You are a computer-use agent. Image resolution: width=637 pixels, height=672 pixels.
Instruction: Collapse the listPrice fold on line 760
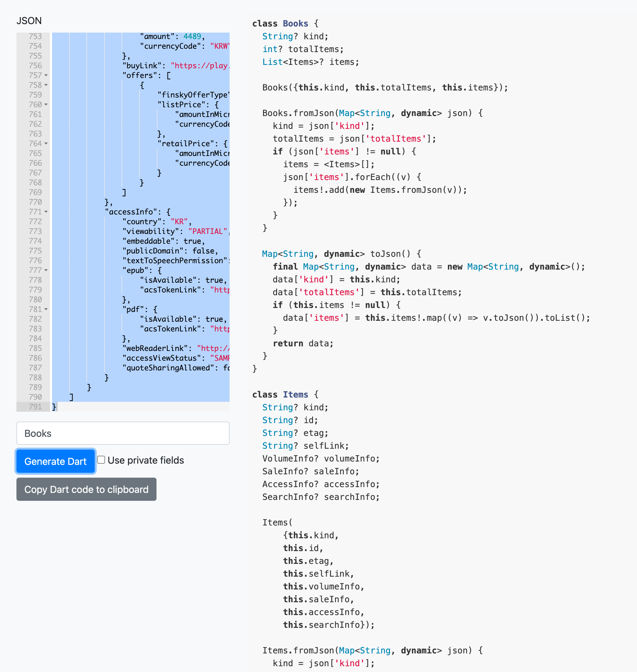click(x=46, y=105)
